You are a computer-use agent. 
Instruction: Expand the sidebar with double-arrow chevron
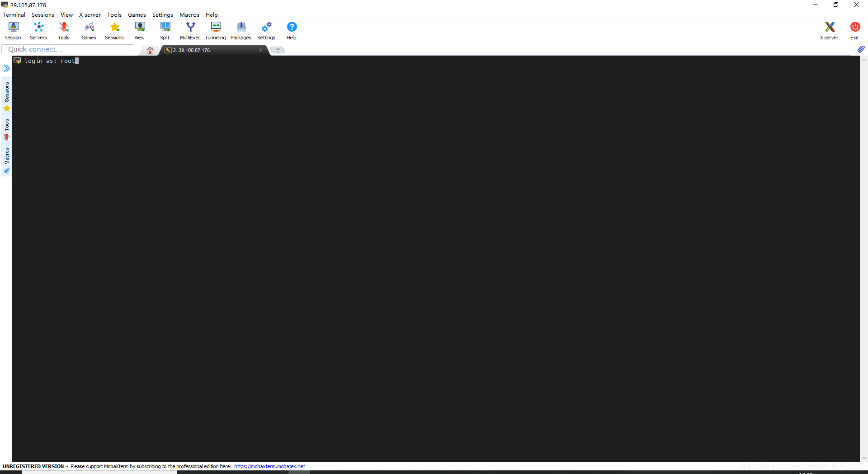[x=7, y=68]
